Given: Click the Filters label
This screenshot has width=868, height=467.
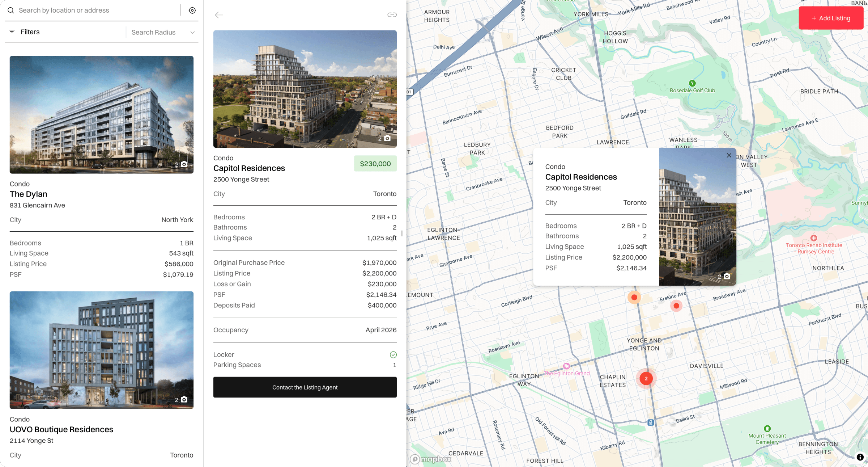Looking at the screenshot, I should point(30,32).
